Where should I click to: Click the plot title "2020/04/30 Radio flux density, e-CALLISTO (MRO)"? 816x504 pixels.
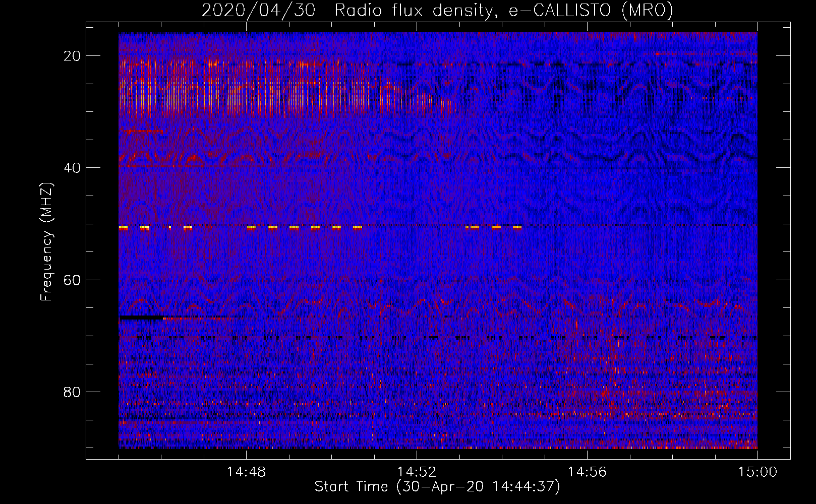pyautogui.click(x=437, y=10)
